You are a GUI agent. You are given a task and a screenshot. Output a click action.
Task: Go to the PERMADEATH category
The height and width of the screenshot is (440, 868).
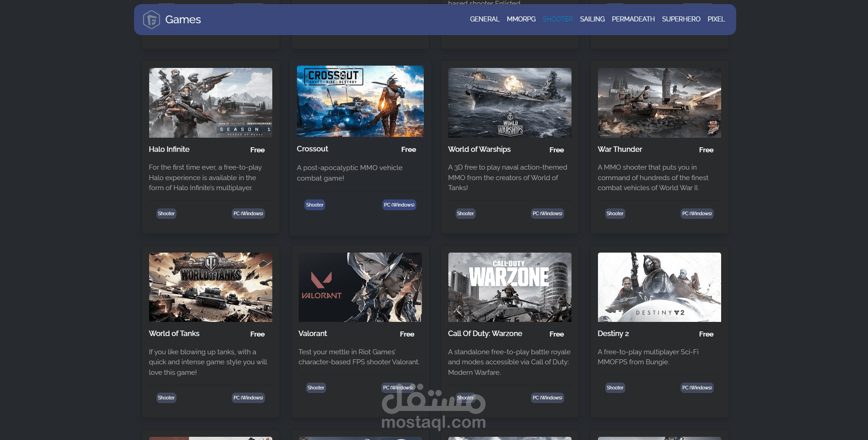point(633,19)
